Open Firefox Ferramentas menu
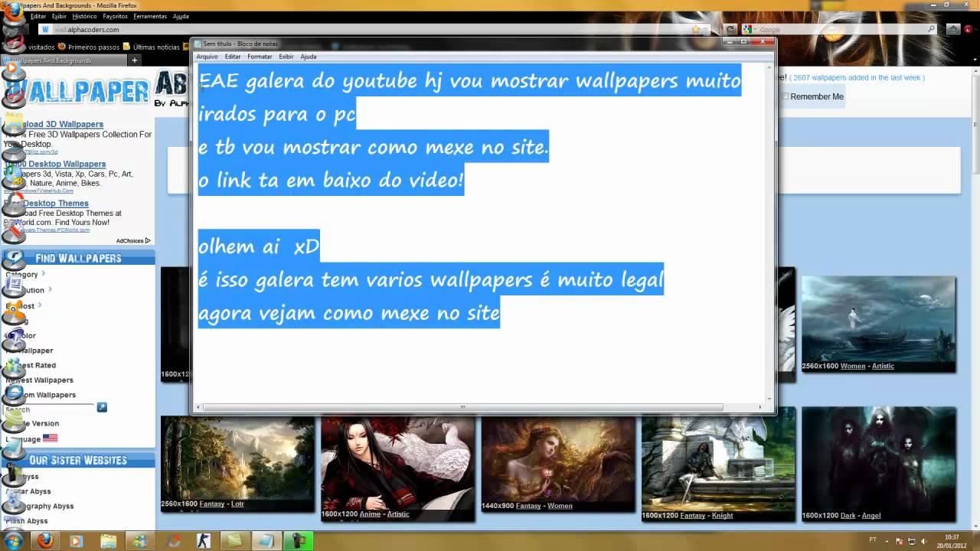Viewport: 980px width, 551px height. [150, 16]
